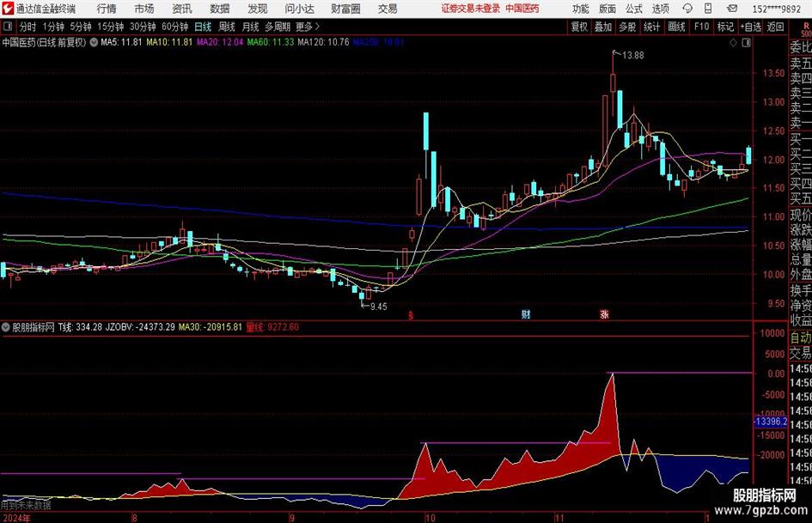Switch to 月线 monthly period
Image resolution: width=812 pixels, height=523 pixels.
pos(251,27)
